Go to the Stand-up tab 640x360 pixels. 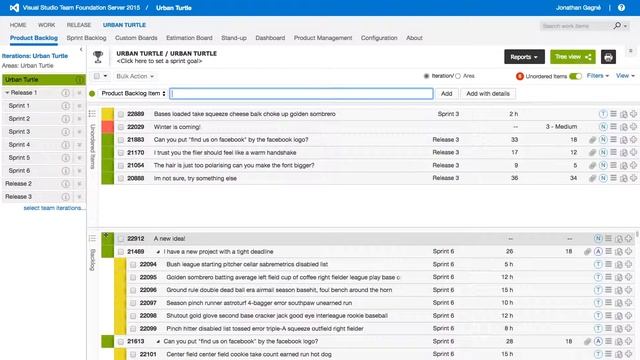pyautogui.click(x=234, y=38)
